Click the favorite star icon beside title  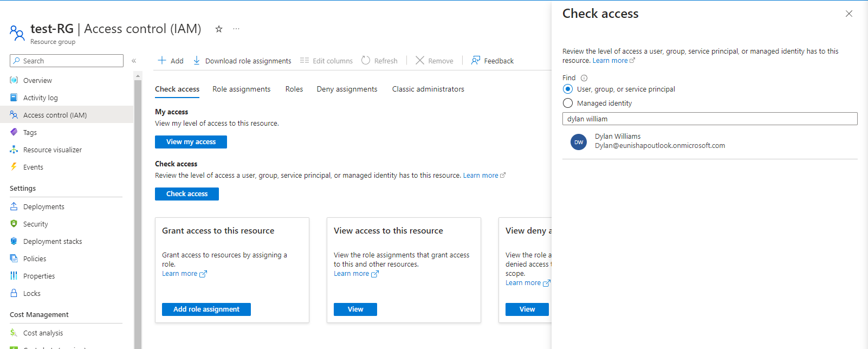pyautogui.click(x=219, y=29)
